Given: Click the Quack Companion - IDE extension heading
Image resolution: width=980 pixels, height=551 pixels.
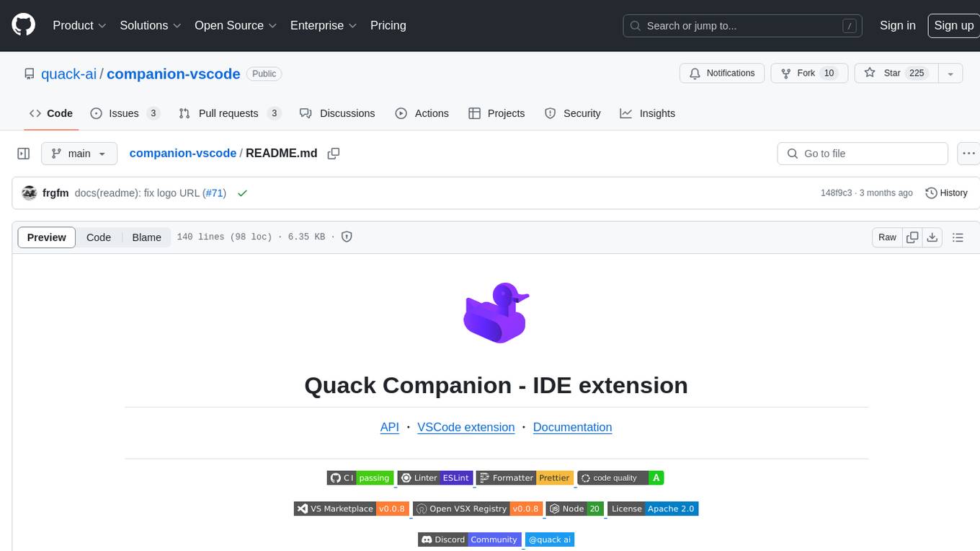Looking at the screenshot, I should [x=496, y=385].
